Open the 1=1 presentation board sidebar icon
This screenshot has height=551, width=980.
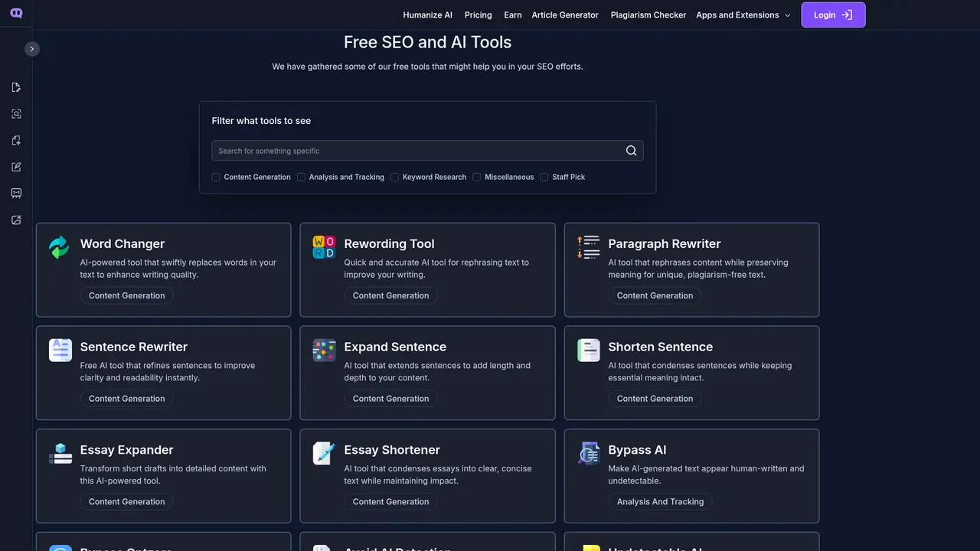(16, 194)
